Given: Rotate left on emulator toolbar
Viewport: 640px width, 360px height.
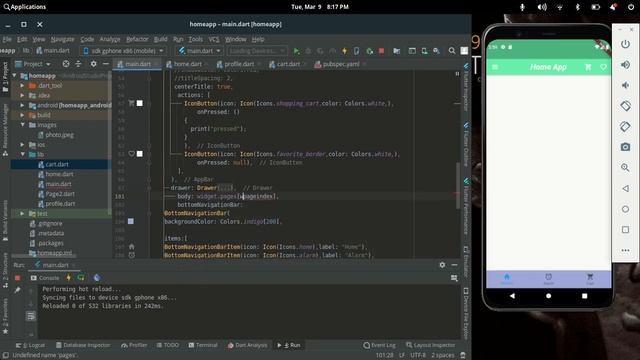Looking at the screenshot, I should (x=625, y=106).
